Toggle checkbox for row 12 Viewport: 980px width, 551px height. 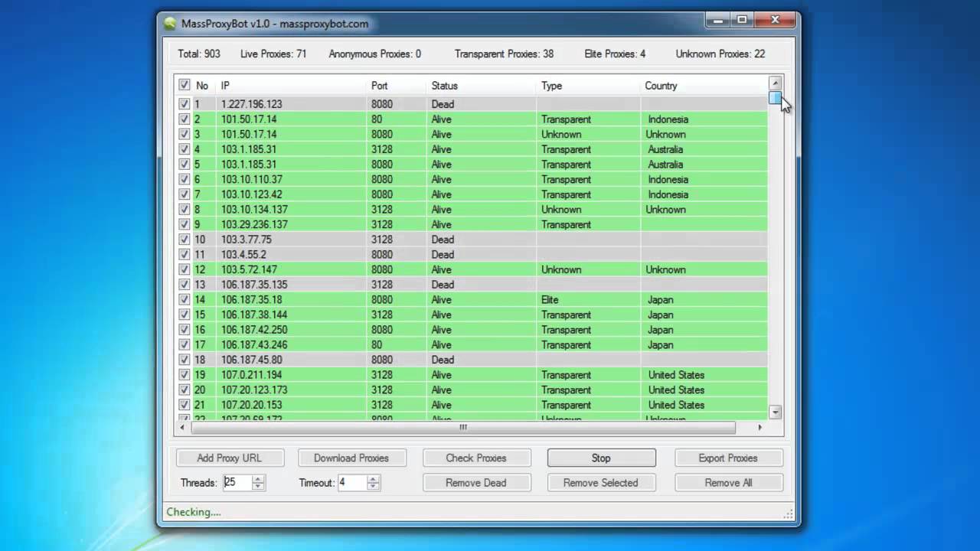point(185,269)
